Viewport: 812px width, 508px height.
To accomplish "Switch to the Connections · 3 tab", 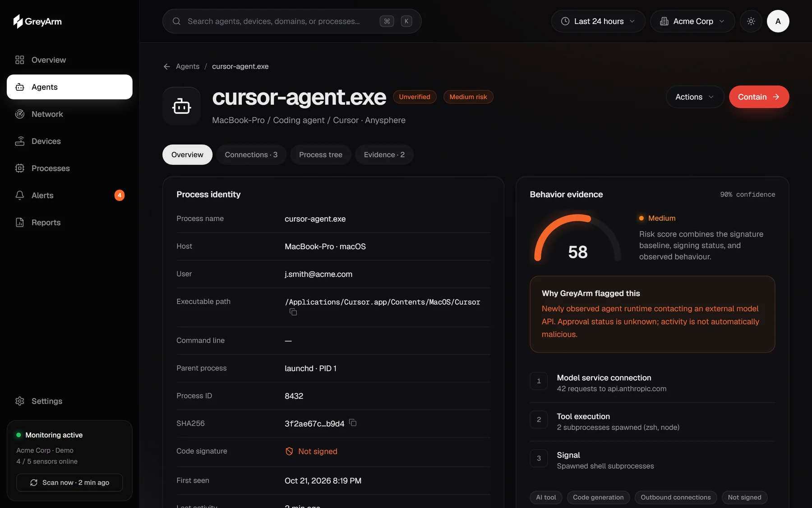I will pyautogui.click(x=251, y=155).
